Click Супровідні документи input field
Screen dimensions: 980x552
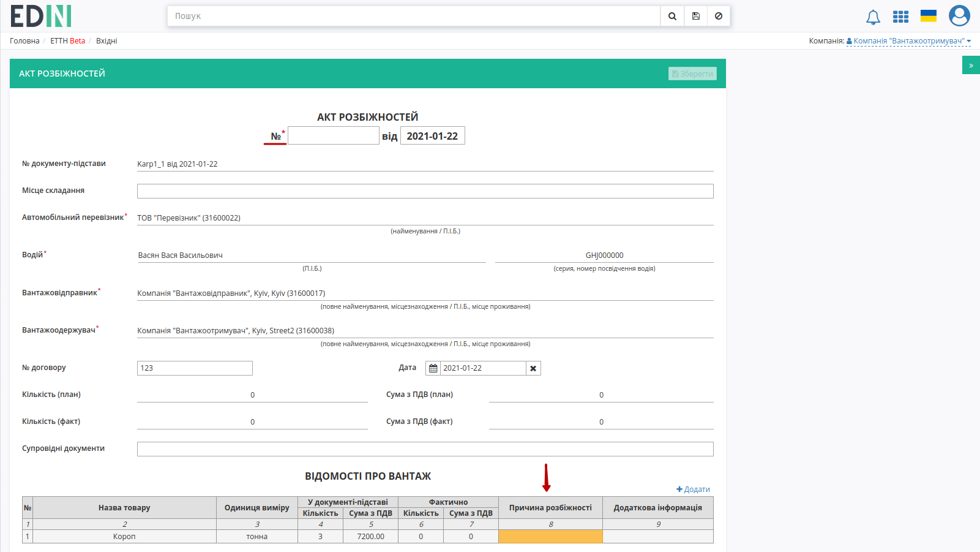[425, 449]
